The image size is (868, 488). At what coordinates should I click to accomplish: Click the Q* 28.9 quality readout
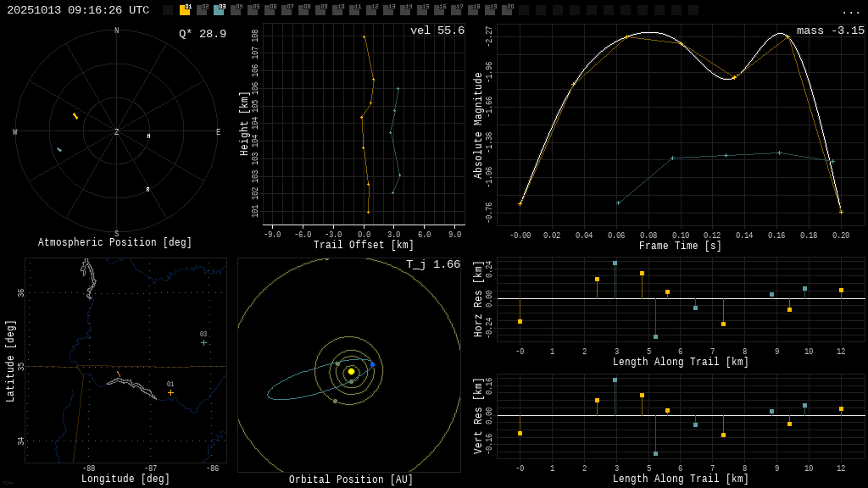pyautogui.click(x=202, y=34)
